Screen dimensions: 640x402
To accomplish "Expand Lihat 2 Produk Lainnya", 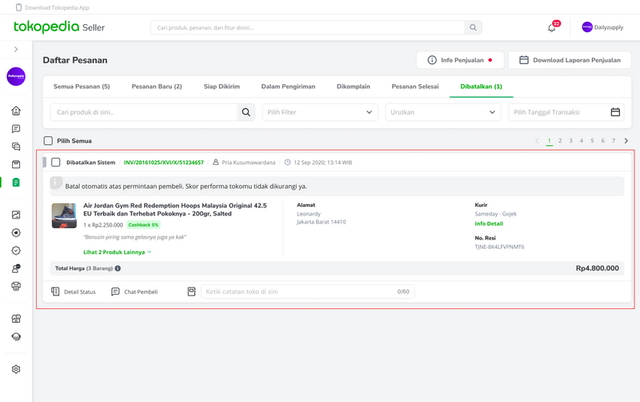I will pyautogui.click(x=117, y=252).
